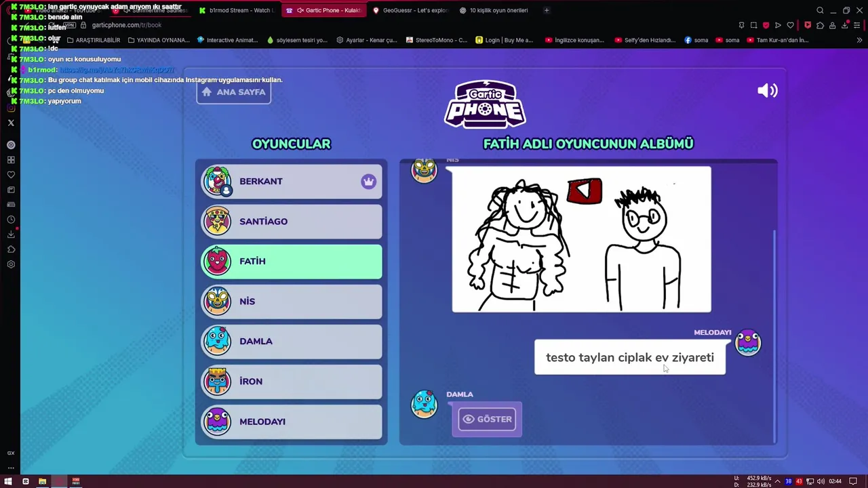868x488 pixels.
Task: Open the Ayarlar - Kenar çu... bookmark
Action: (367, 40)
